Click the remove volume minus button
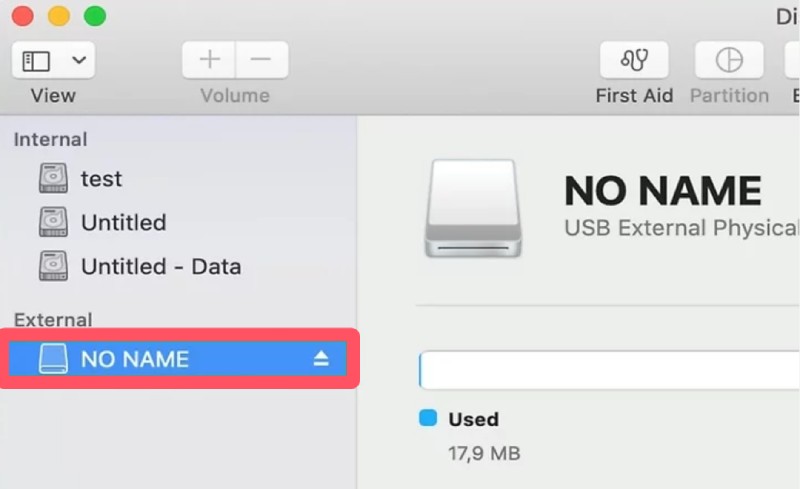 pos(261,60)
